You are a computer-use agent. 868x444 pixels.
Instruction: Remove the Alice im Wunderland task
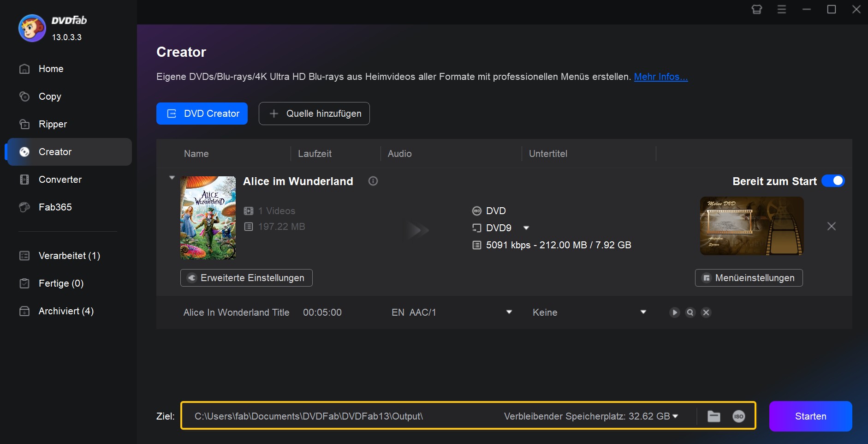click(x=832, y=226)
